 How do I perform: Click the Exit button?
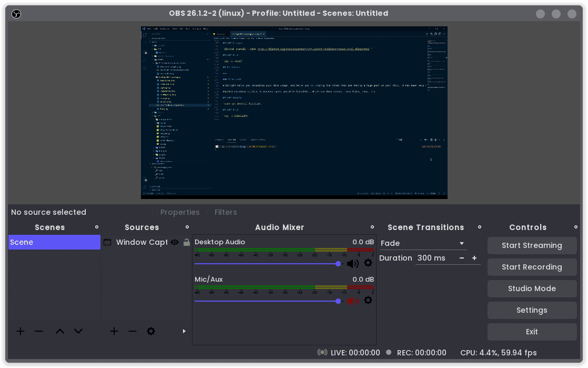[532, 332]
